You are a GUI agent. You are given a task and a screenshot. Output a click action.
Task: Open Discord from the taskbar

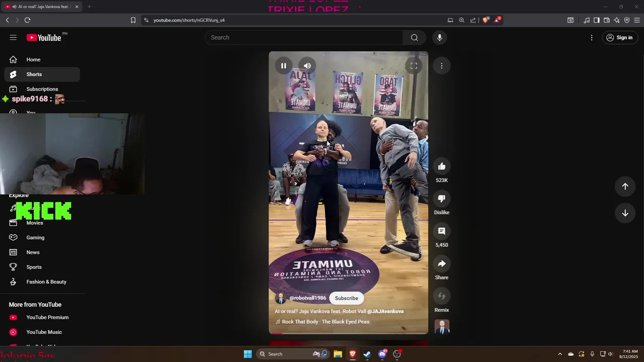point(382,354)
